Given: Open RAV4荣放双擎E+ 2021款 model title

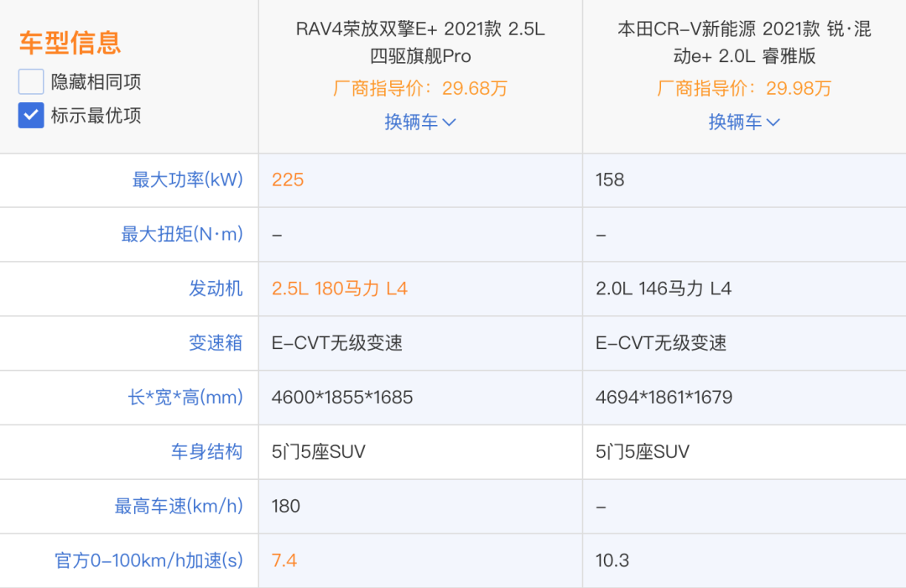Looking at the screenshot, I should (x=420, y=42).
